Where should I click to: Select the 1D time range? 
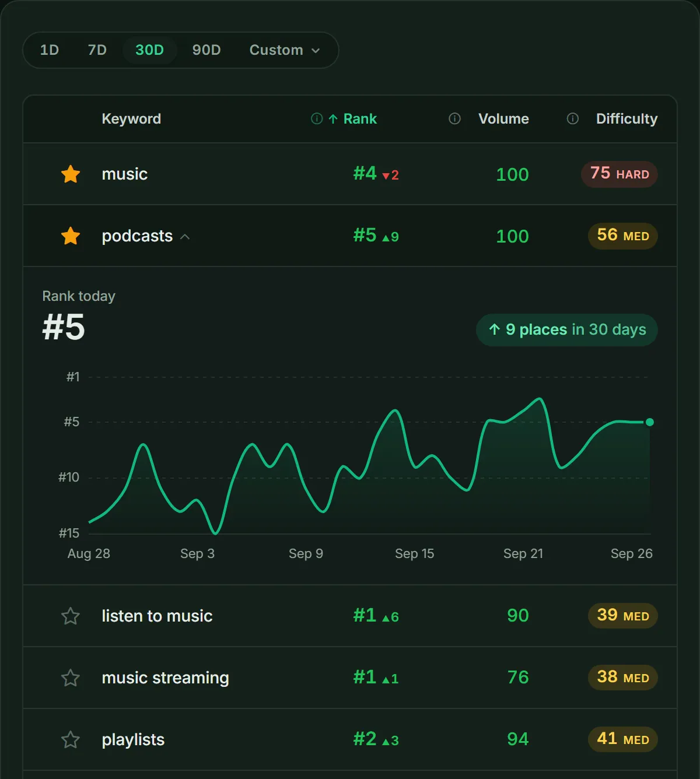point(50,50)
